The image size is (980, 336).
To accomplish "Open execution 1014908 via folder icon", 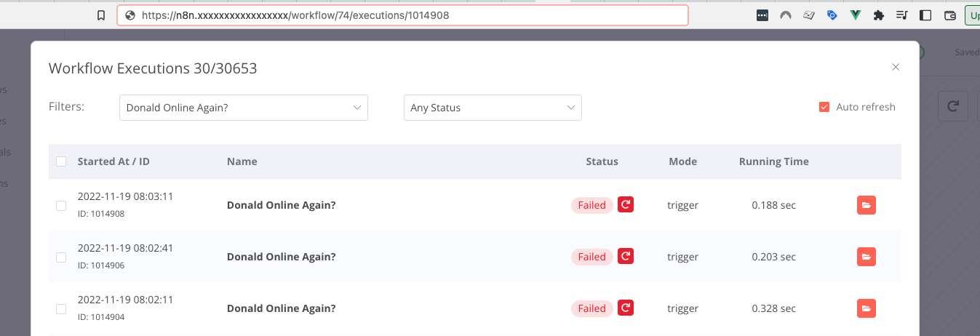I will [866, 205].
